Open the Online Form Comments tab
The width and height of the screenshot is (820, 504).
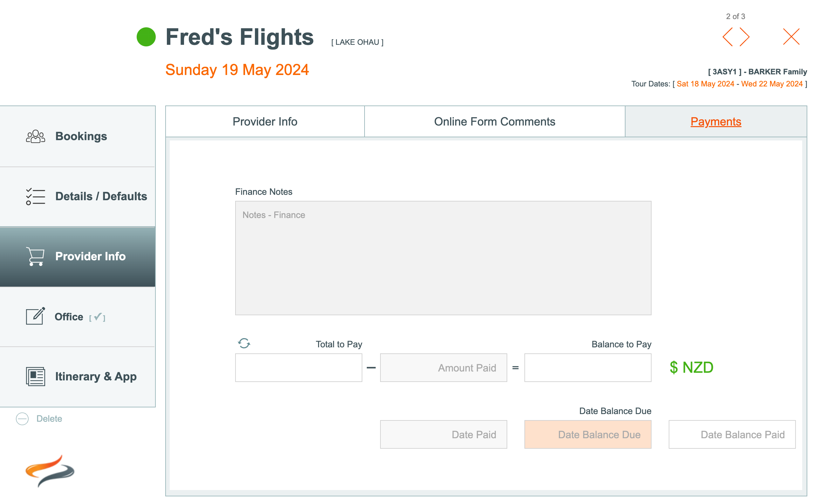[x=494, y=122]
